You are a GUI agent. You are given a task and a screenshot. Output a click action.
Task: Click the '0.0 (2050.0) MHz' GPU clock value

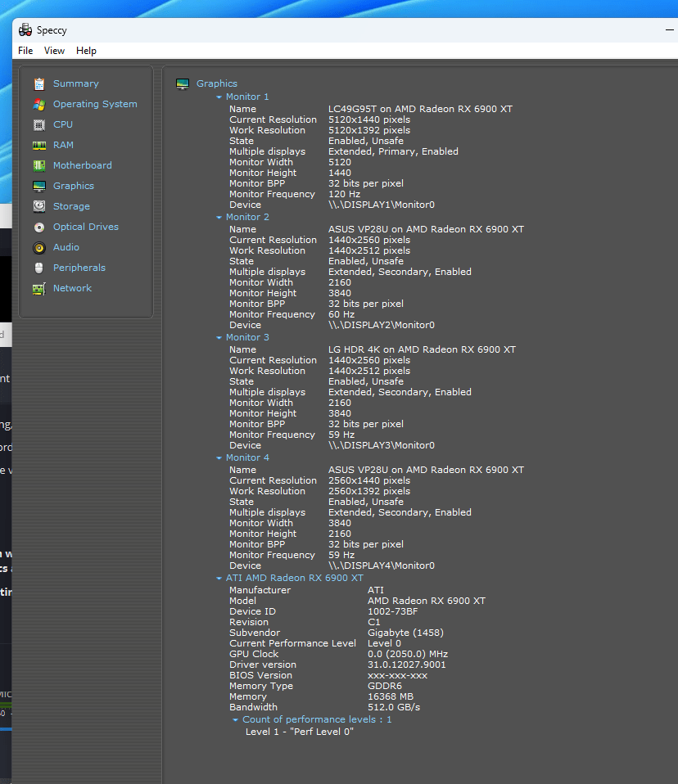pyautogui.click(x=407, y=654)
